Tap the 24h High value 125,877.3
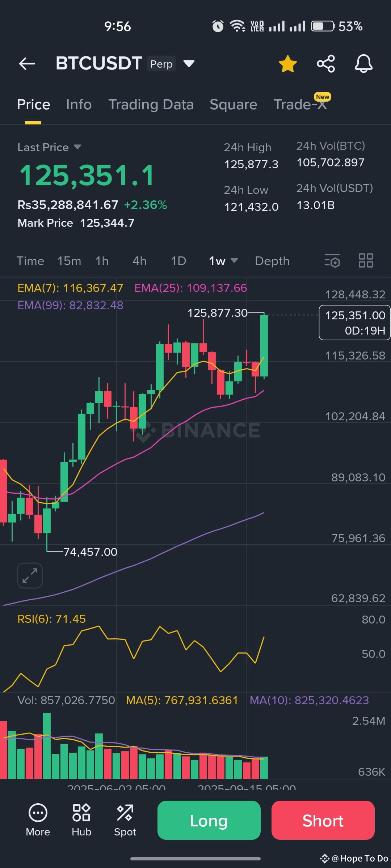The width and height of the screenshot is (391, 868). point(251,164)
